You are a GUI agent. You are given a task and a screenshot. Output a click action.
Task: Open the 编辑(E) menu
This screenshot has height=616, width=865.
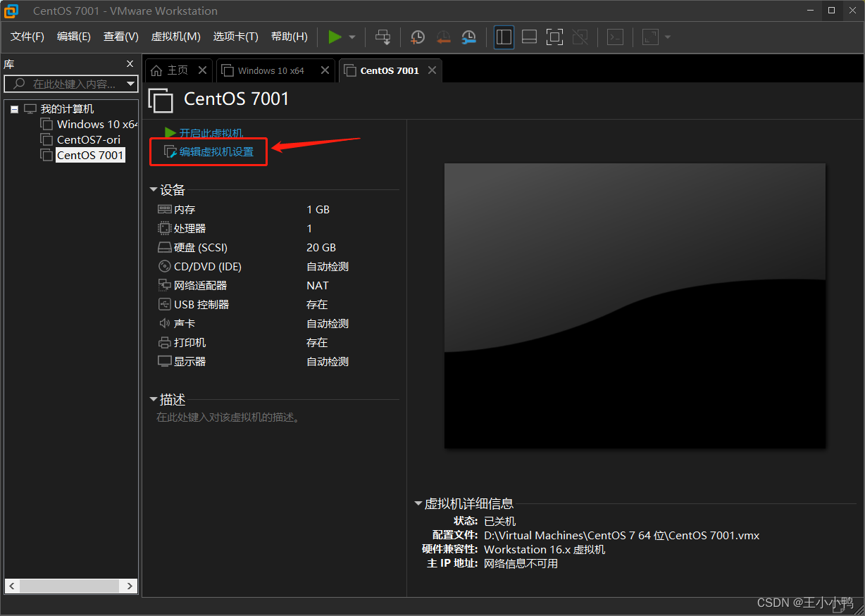coord(74,37)
